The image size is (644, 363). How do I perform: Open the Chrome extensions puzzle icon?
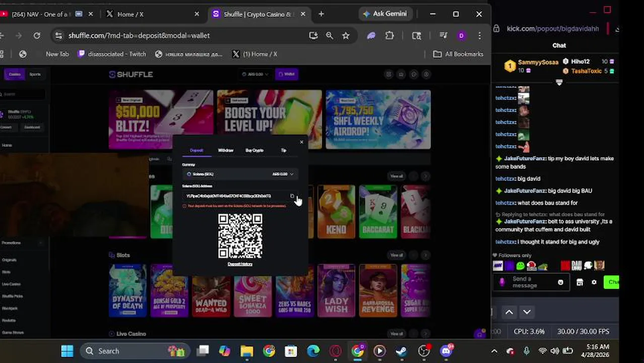390,35
